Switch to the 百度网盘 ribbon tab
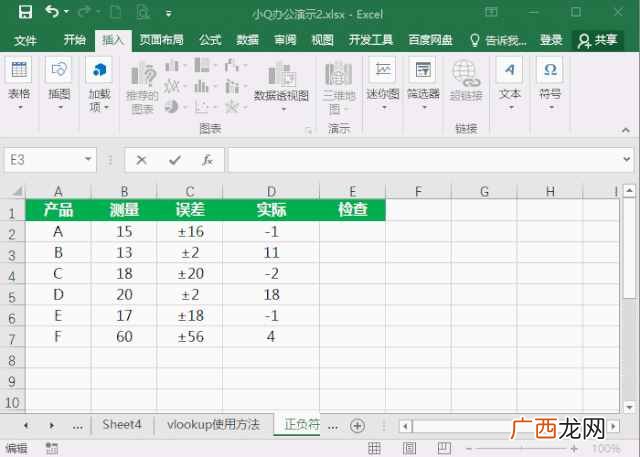Image resolution: width=640 pixels, height=457 pixels. pos(430,40)
